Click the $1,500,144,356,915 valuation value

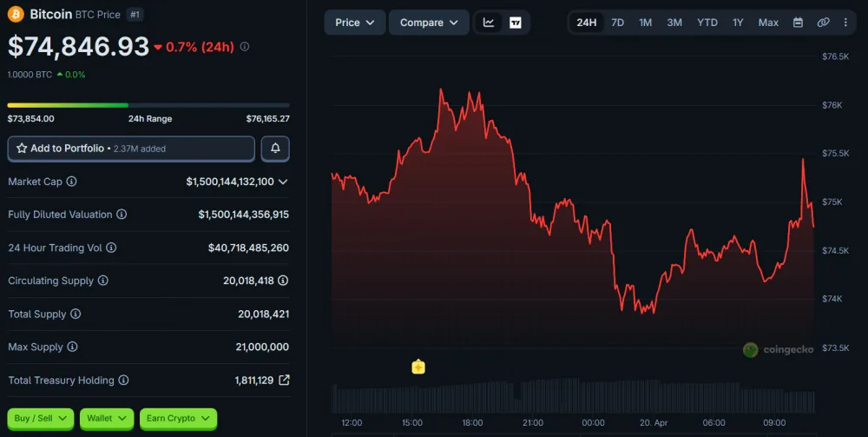click(x=244, y=214)
